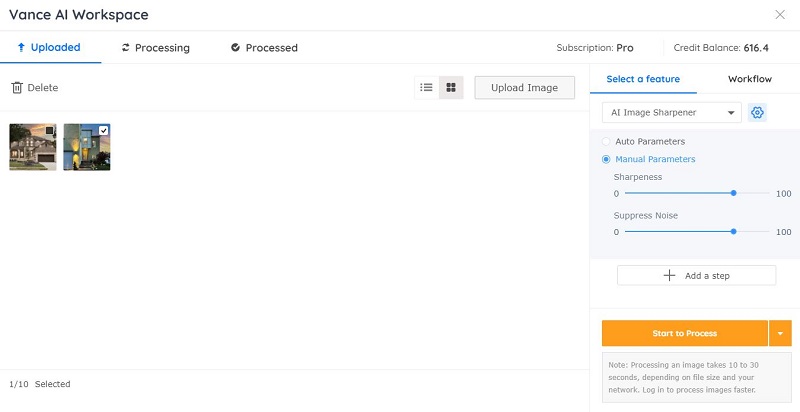Screen dimensions: 800x412
Task: Open the feature settings gear icon
Action: click(757, 113)
